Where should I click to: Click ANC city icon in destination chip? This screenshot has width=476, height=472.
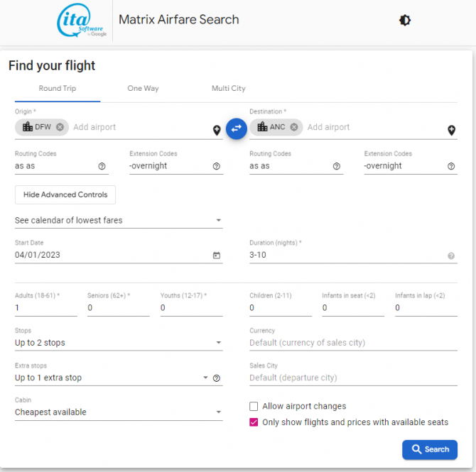click(x=262, y=126)
